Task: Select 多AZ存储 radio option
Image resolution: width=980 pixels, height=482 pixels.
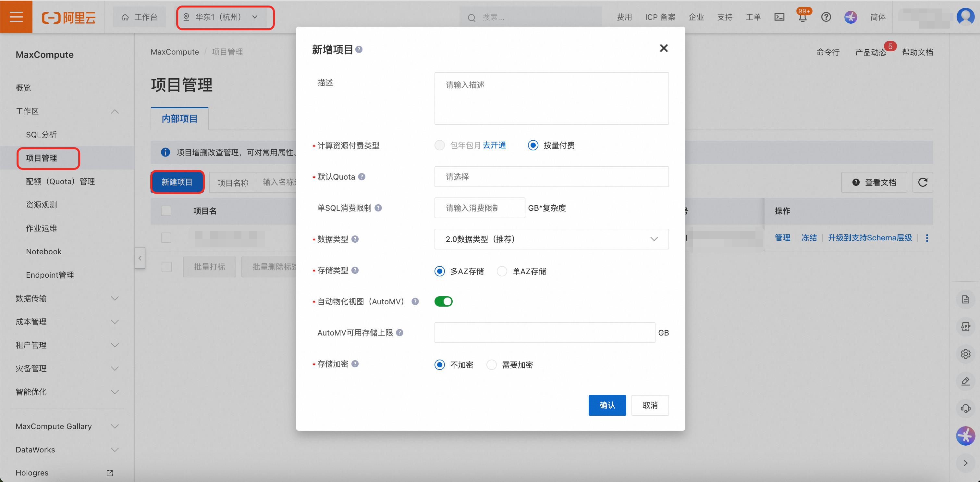Action: point(440,271)
